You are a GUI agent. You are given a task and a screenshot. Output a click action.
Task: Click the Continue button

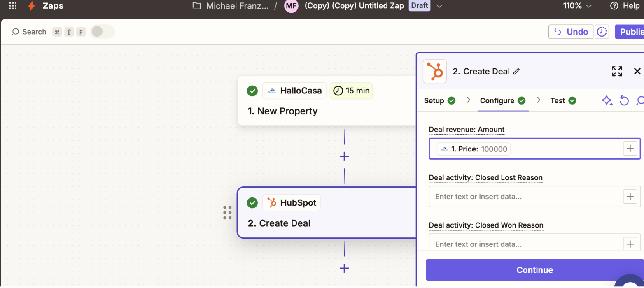pyautogui.click(x=534, y=270)
